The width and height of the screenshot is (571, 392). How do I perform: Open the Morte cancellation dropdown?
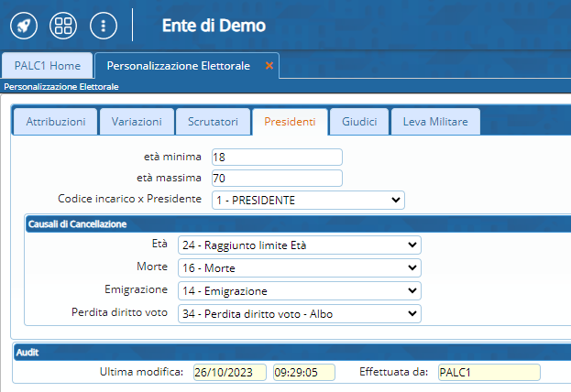point(299,267)
